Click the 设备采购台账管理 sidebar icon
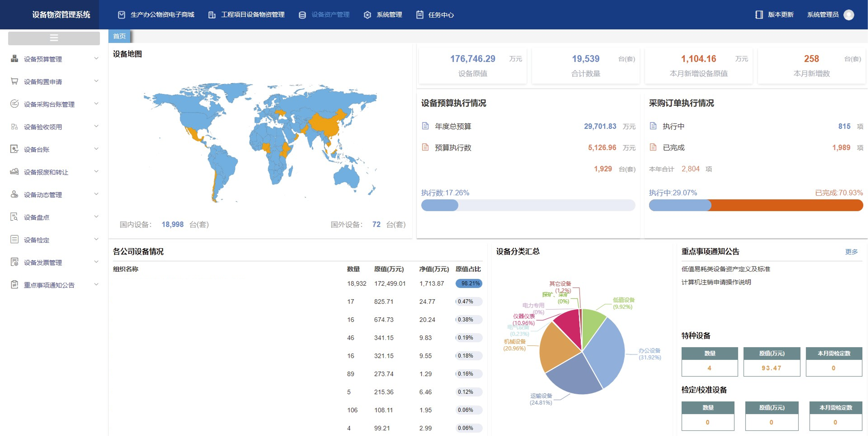The image size is (868, 436). tap(14, 104)
